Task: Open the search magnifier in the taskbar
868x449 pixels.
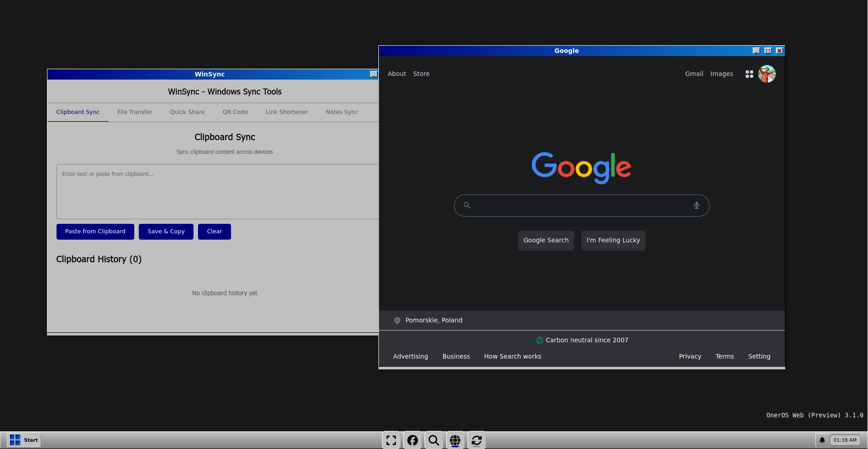Action: [434, 440]
